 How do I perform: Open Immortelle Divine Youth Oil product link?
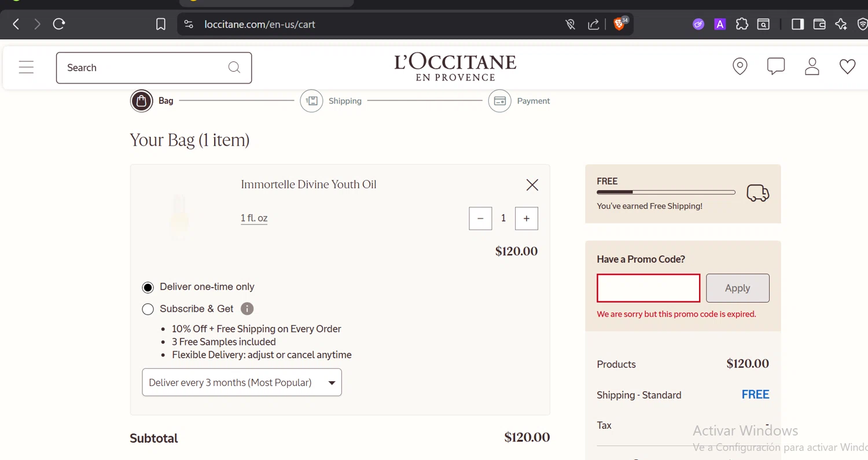coord(308,185)
